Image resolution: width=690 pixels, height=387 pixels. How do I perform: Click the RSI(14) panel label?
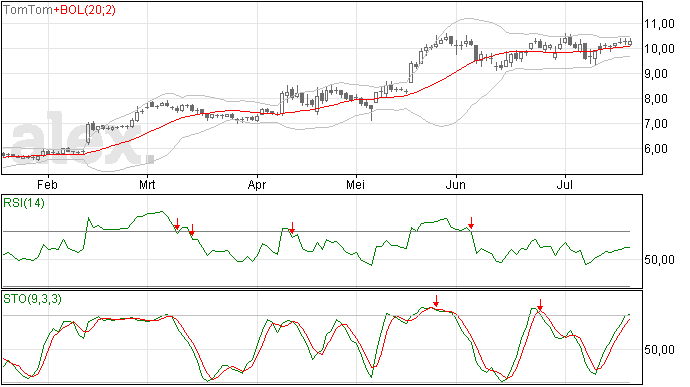24,203
